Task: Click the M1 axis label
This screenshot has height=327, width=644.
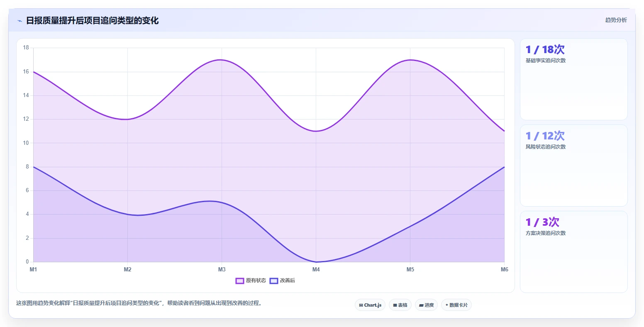Action: tap(33, 270)
